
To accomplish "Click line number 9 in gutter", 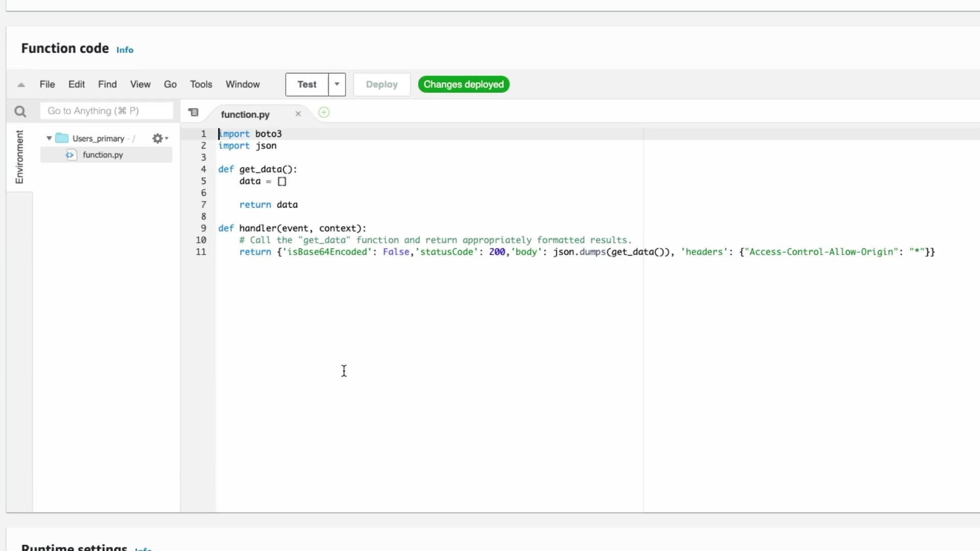I will pyautogui.click(x=203, y=228).
